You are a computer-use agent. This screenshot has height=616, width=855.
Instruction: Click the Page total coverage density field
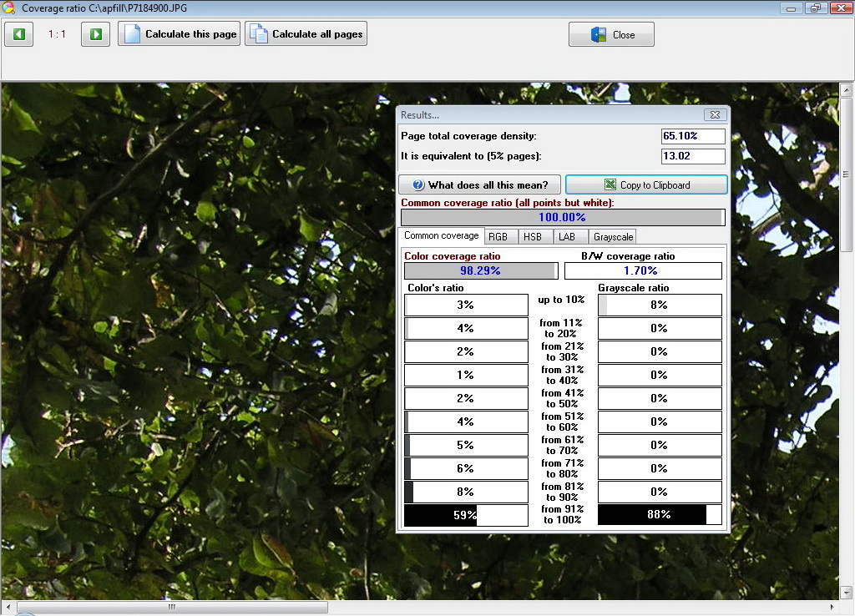pos(693,136)
